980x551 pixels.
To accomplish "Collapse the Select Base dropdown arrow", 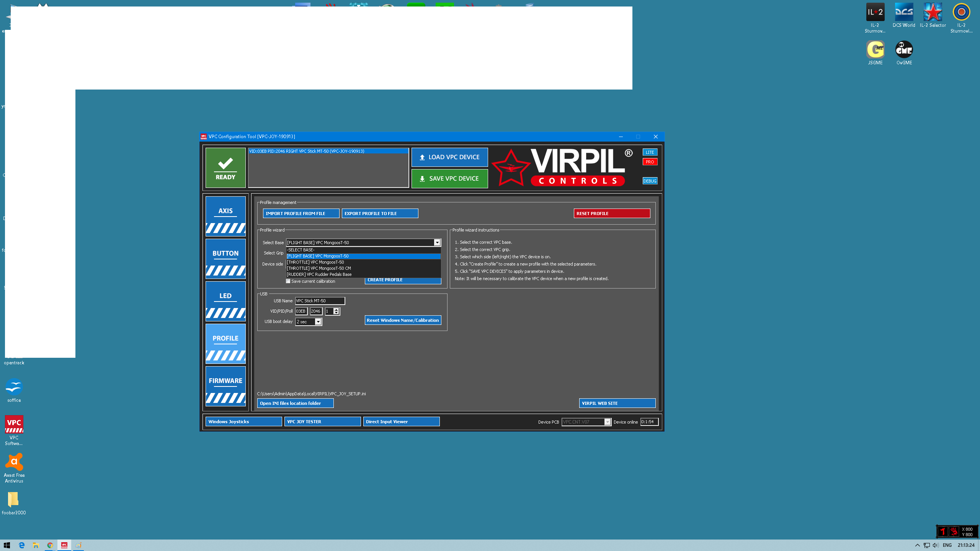I will (x=437, y=243).
